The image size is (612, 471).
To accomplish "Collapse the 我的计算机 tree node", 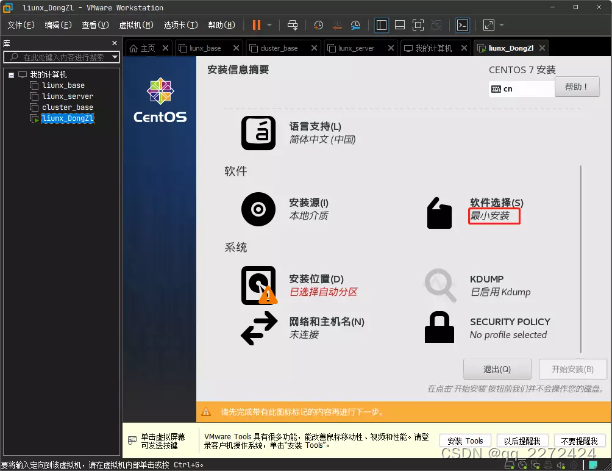I will 11,75.
